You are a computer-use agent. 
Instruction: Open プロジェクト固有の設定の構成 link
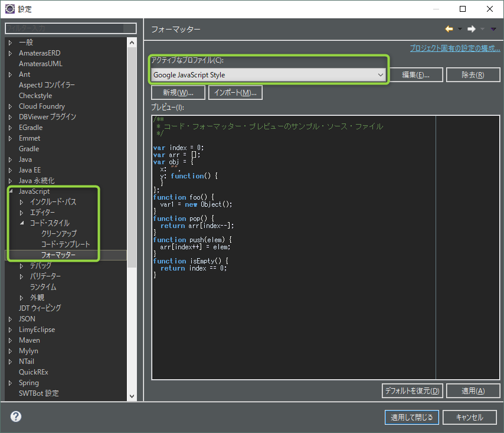coord(455,48)
